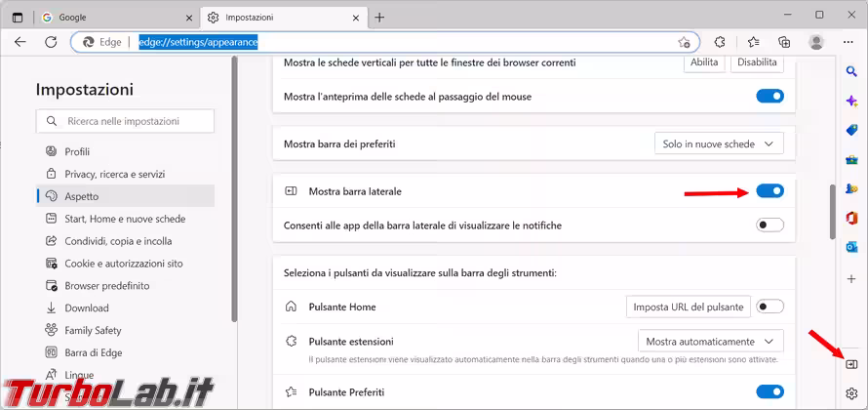Click the Ricerca nelle impostazioni search field
Screen dimensions: 868x410
[x=125, y=121]
